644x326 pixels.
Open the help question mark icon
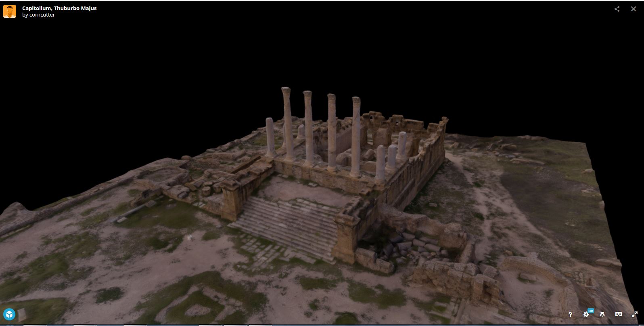[570, 314]
